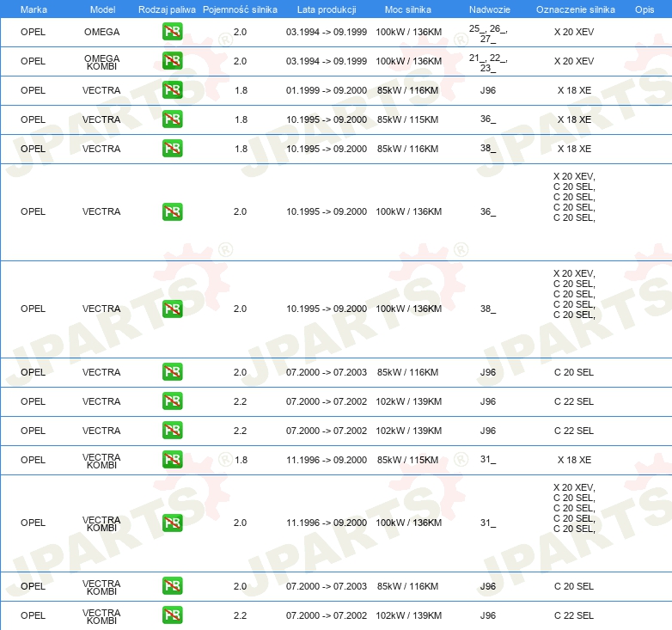The image size is (672, 630).
Task: Click the Oznaczenie silnika column header
Action: (x=575, y=9)
